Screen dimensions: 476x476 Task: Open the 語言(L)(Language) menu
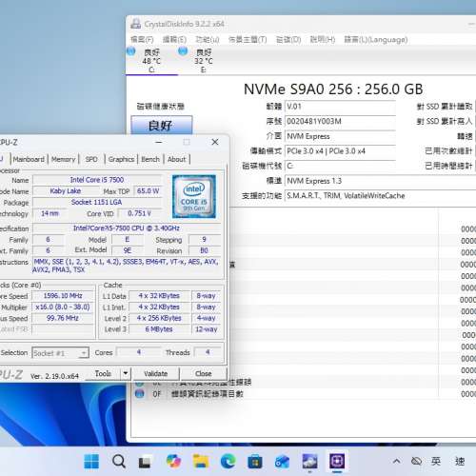tap(376, 40)
